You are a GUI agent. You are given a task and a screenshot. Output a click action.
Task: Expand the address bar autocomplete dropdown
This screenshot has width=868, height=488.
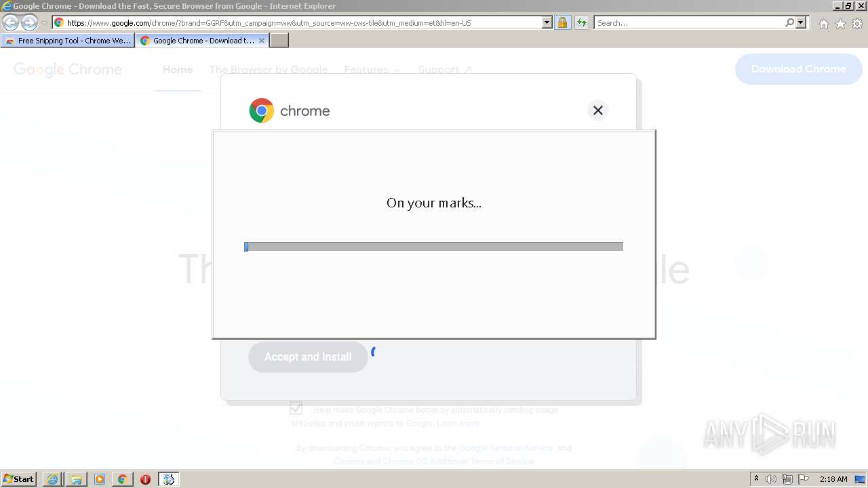click(x=547, y=22)
